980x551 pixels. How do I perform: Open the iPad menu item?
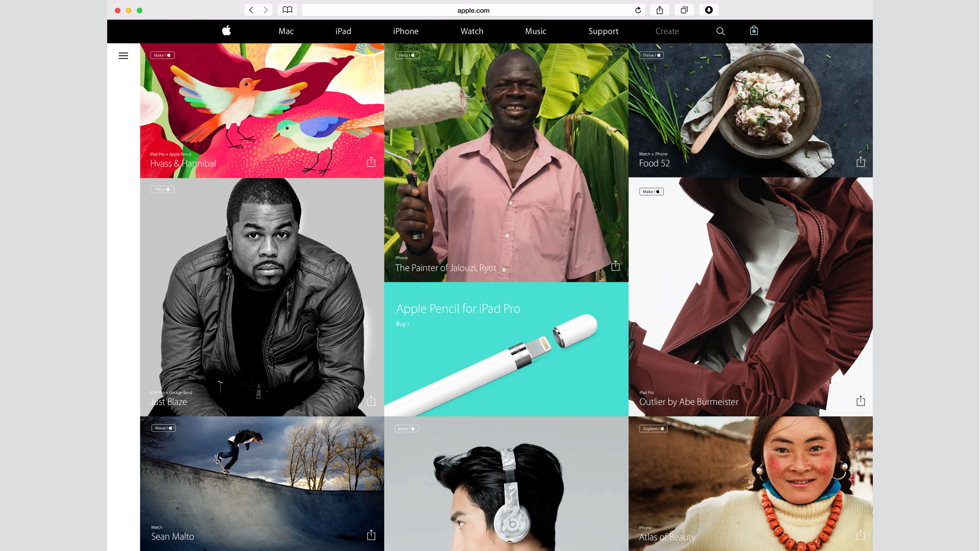pos(343,31)
